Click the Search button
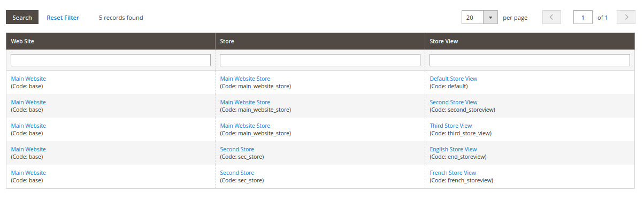The width and height of the screenshot is (644, 200). click(x=22, y=18)
